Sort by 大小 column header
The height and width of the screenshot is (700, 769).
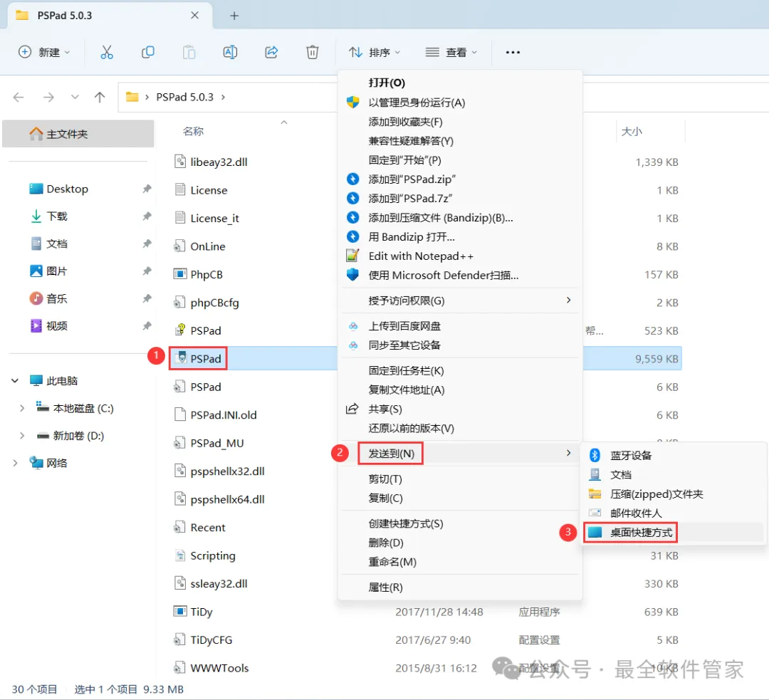point(631,131)
